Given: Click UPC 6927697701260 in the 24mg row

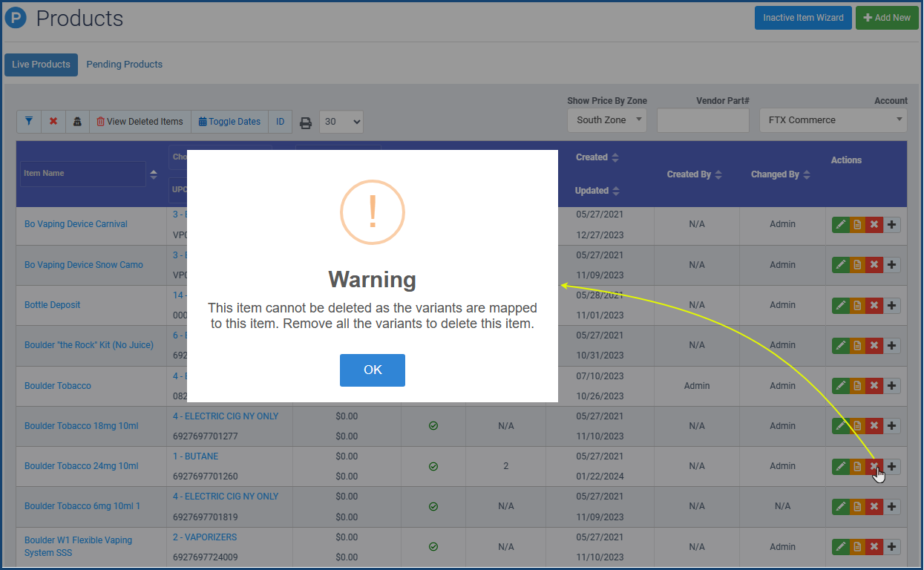Looking at the screenshot, I should point(206,476).
